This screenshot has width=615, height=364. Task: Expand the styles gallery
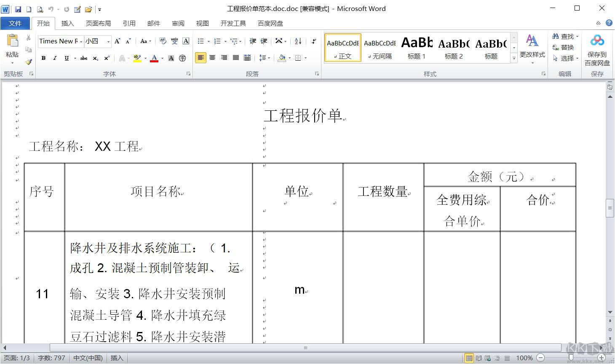click(x=514, y=58)
